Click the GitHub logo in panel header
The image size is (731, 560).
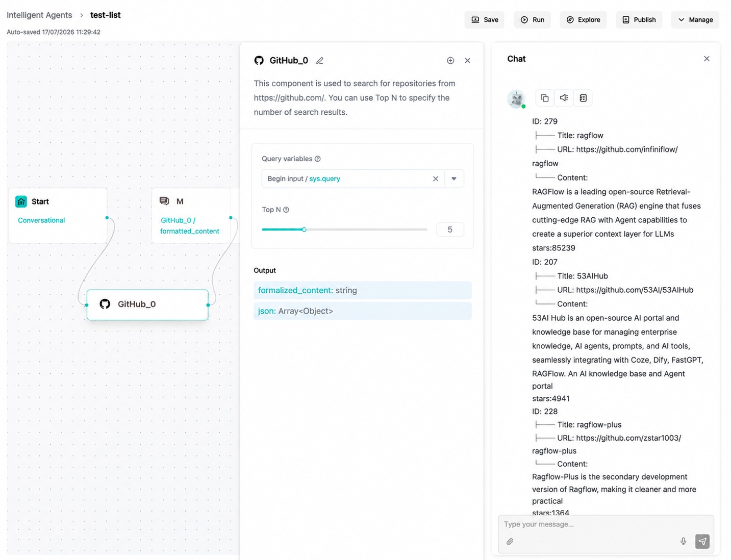click(x=259, y=61)
